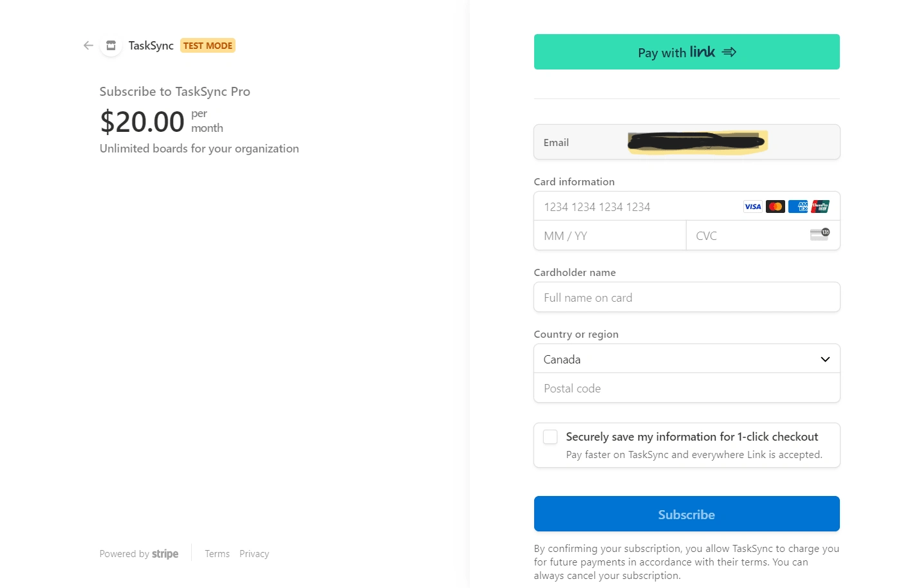Image resolution: width=901 pixels, height=588 pixels.
Task: Click the Mastercard card brand icon
Action: point(775,207)
